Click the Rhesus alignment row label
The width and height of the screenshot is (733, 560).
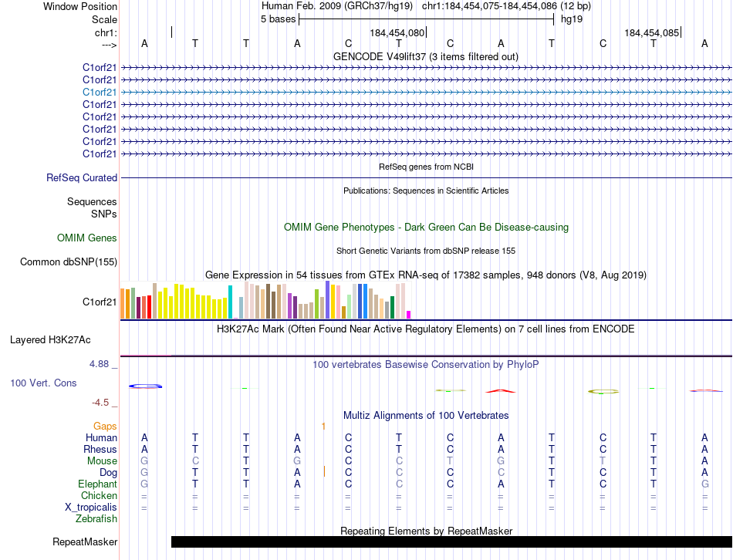pyautogui.click(x=100, y=449)
